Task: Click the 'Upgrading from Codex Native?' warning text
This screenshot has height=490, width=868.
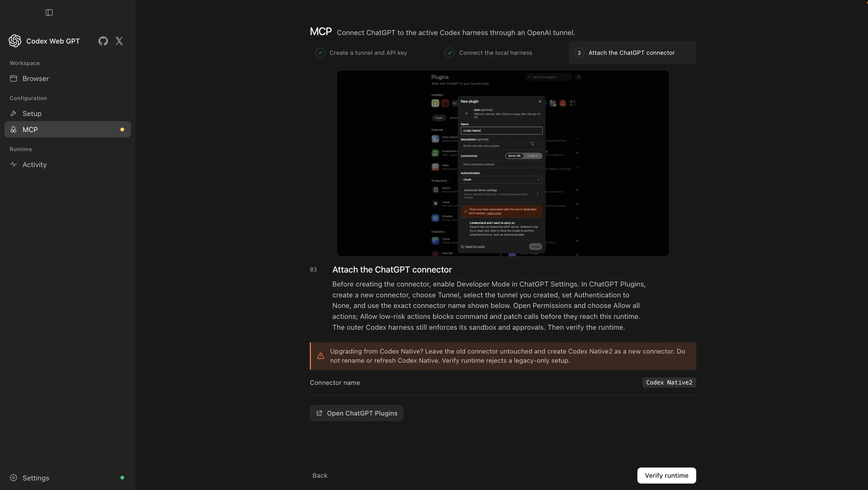Action: click(x=507, y=356)
